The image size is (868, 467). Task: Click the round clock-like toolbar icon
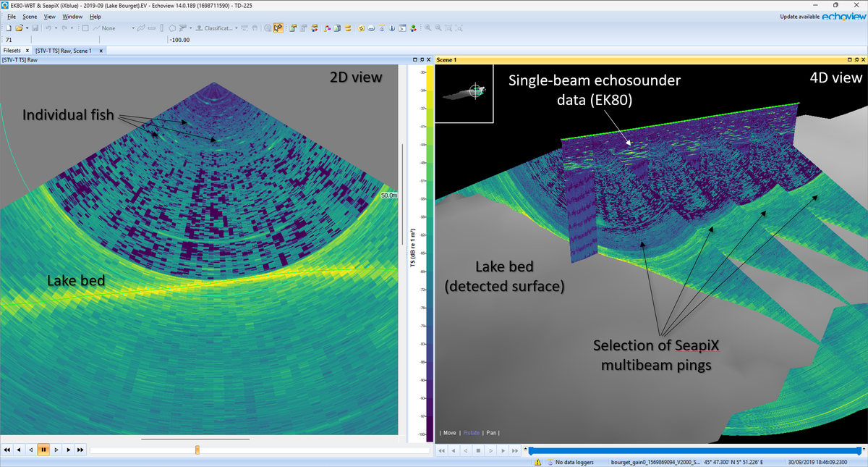click(268, 28)
